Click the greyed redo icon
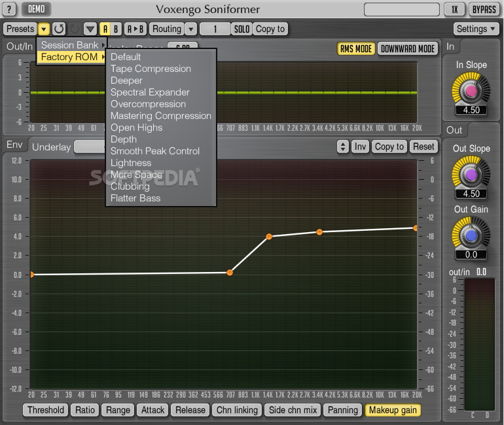The width and height of the screenshot is (504, 425). [x=75, y=29]
